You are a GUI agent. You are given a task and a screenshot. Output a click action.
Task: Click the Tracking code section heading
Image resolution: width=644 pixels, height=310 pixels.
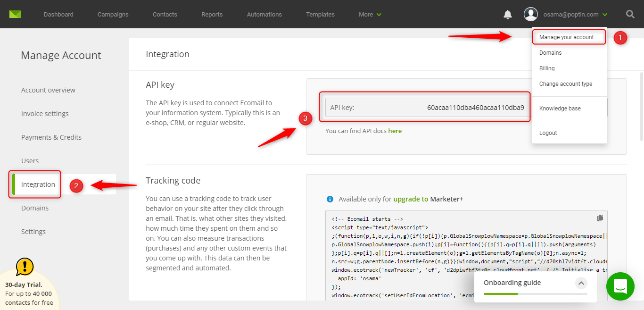[173, 180]
